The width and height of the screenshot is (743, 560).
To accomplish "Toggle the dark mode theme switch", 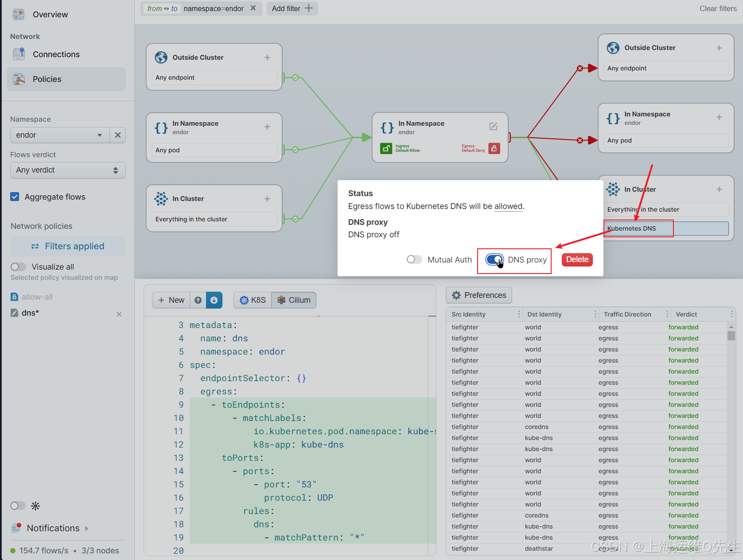I will pos(18,506).
